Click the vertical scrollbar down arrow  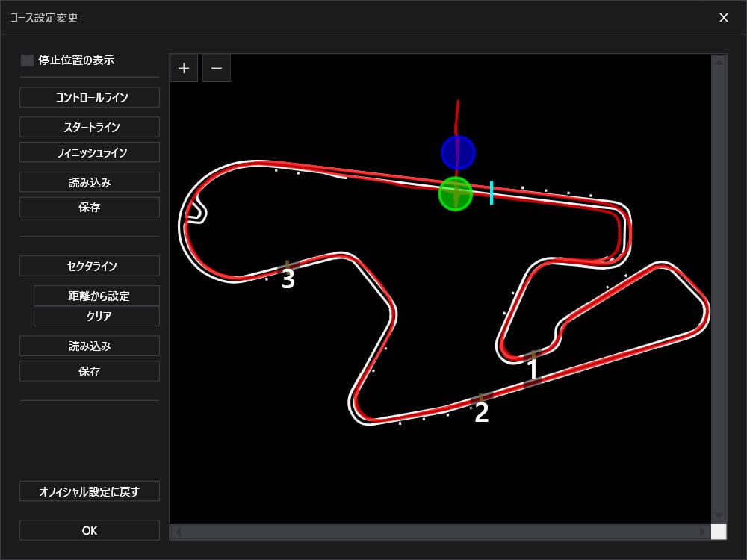[x=719, y=515]
